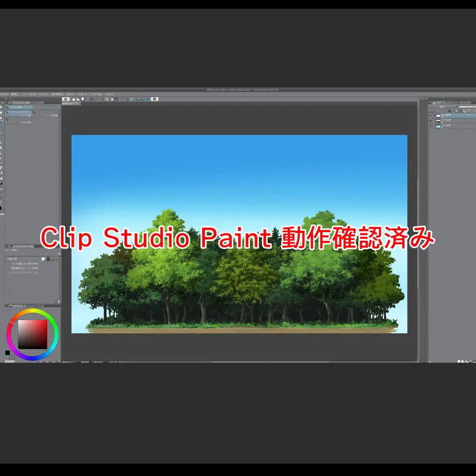
Task: Toggle Snap to Special Ruler icon
Action: click(142, 99)
